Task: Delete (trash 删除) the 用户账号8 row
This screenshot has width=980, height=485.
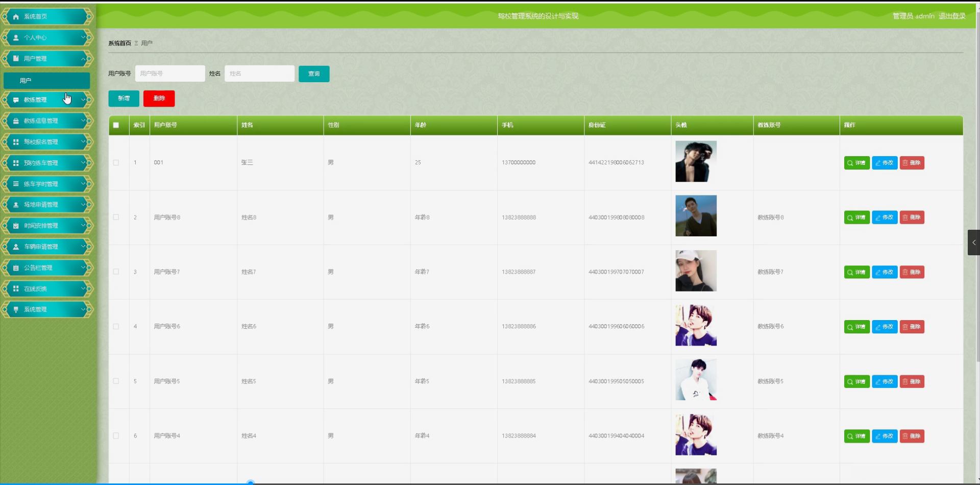Action: pyautogui.click(x=912, y=217)
